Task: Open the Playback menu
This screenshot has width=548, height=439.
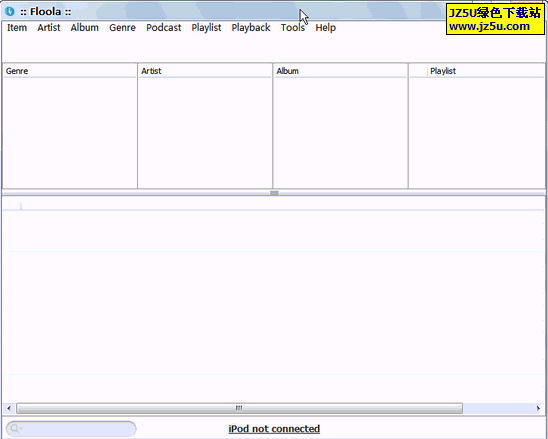Action: 251,28
